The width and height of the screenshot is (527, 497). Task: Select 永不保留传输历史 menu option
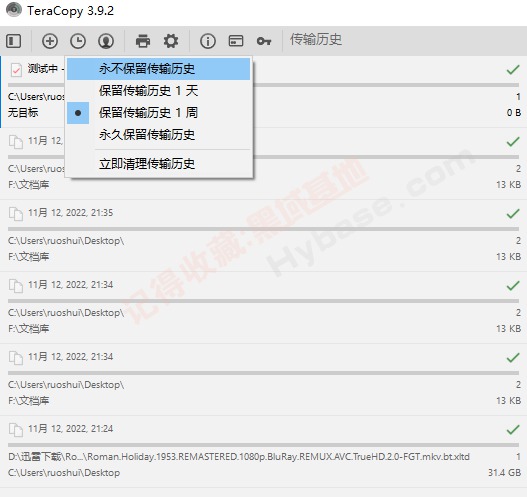tap(158, 69)
